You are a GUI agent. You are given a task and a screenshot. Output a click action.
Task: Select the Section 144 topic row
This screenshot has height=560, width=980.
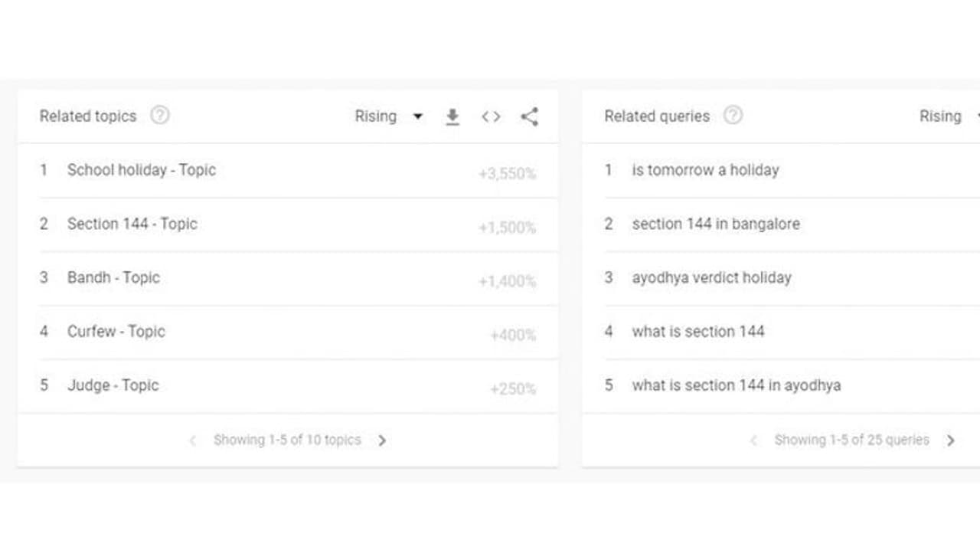point(132,224)
